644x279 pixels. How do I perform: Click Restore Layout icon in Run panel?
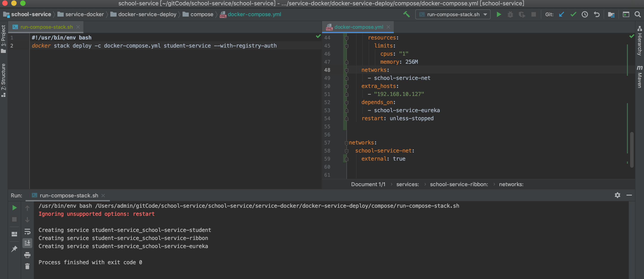point(15,234)
